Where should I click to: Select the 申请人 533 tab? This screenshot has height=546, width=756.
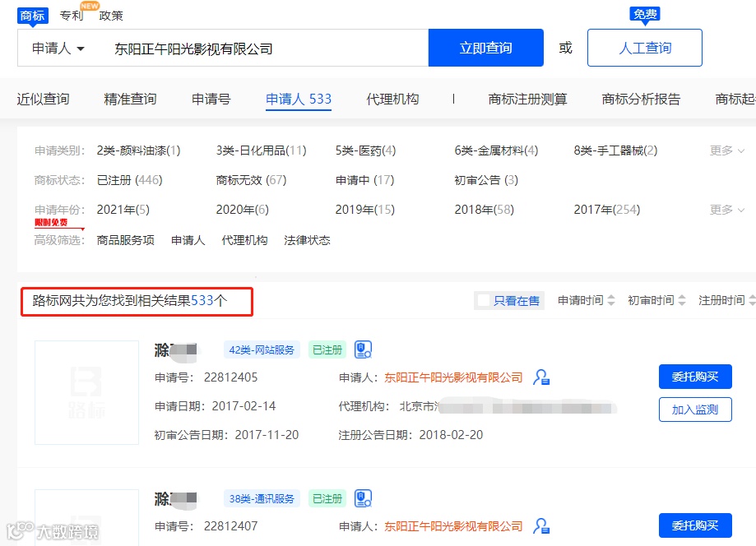point(299,99)
